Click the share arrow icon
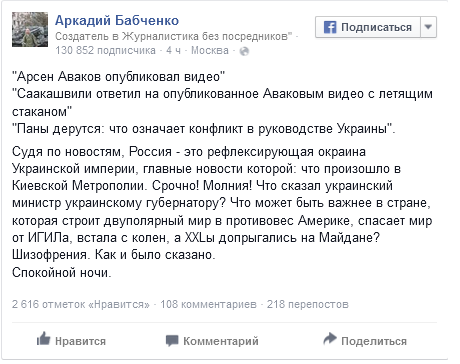460x364 pixels. [x=330, y=339]
